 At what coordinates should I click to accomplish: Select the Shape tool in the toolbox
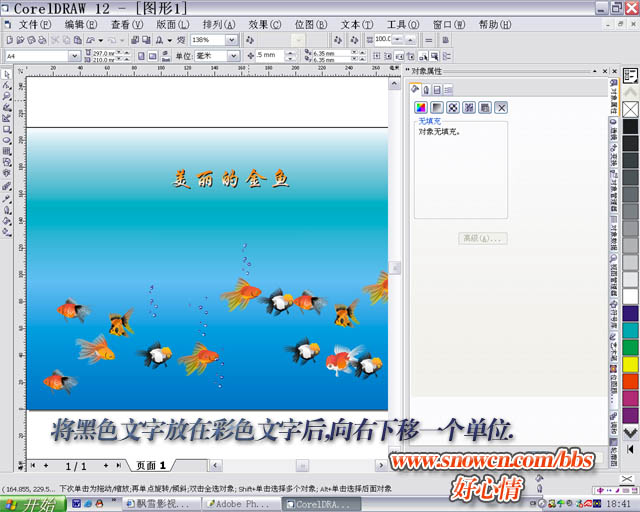pos(7,85)
